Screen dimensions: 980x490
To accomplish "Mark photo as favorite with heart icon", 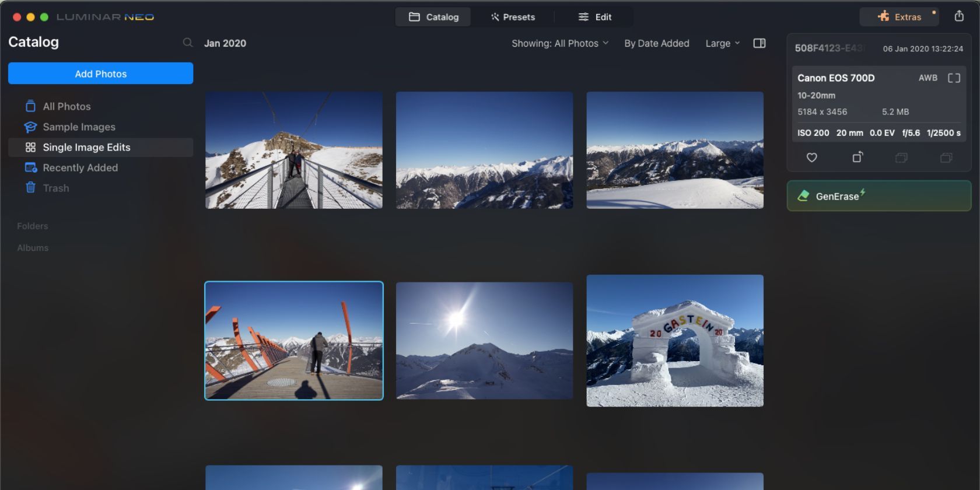I will point(811,157).
